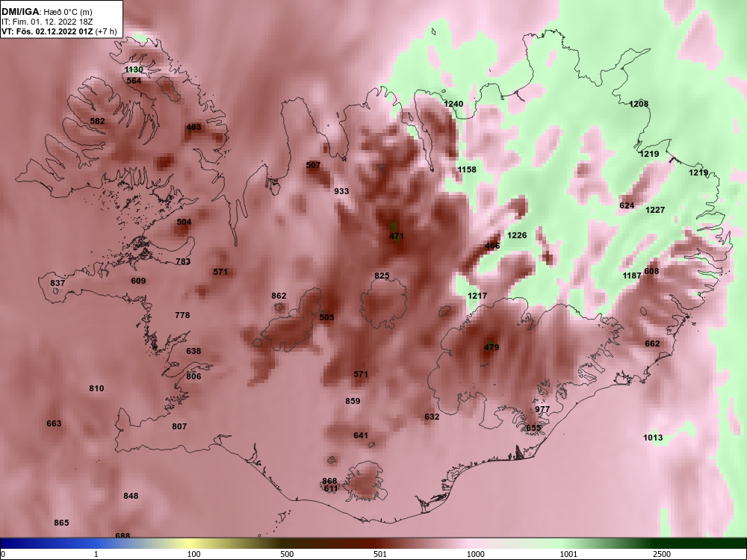Click the 848 value
Image resolution: width=747 pixels, height=560 pixels.
131,497
